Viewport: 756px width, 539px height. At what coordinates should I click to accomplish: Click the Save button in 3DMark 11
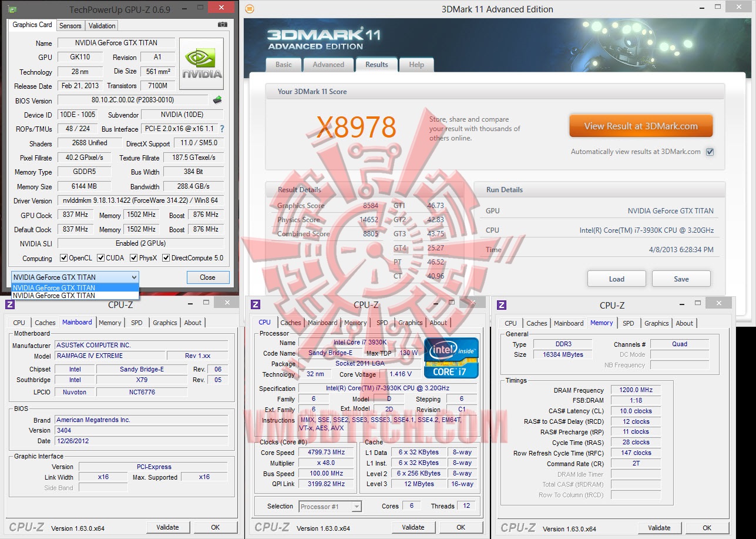coord(681,279)
